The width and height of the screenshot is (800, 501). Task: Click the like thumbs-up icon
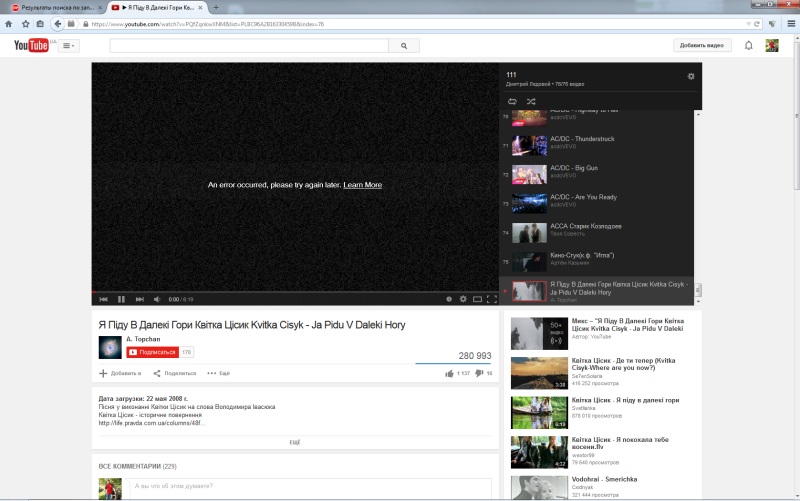[x=450, y=373]
